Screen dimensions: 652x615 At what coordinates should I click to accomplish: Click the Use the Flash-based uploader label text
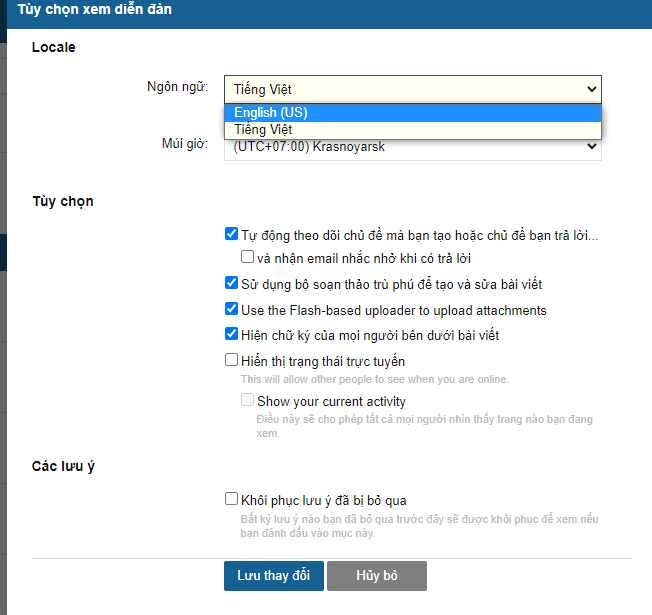pos(393,310)
